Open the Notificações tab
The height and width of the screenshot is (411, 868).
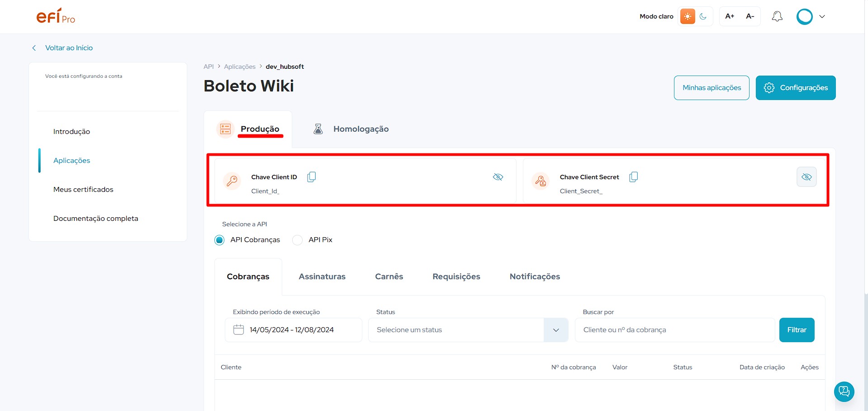click(535, 277)
